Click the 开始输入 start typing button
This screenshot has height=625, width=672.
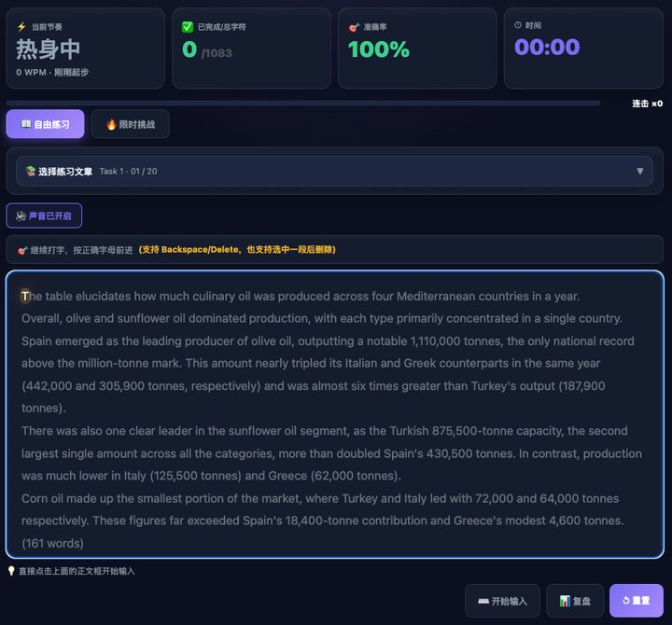tap(502, 601)
